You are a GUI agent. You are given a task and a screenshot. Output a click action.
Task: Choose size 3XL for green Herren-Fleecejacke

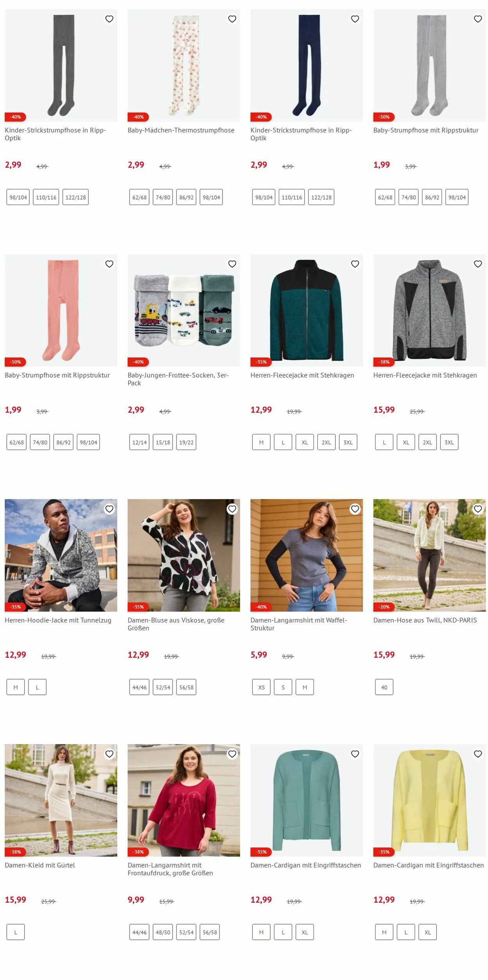click(x=348, y=442)
